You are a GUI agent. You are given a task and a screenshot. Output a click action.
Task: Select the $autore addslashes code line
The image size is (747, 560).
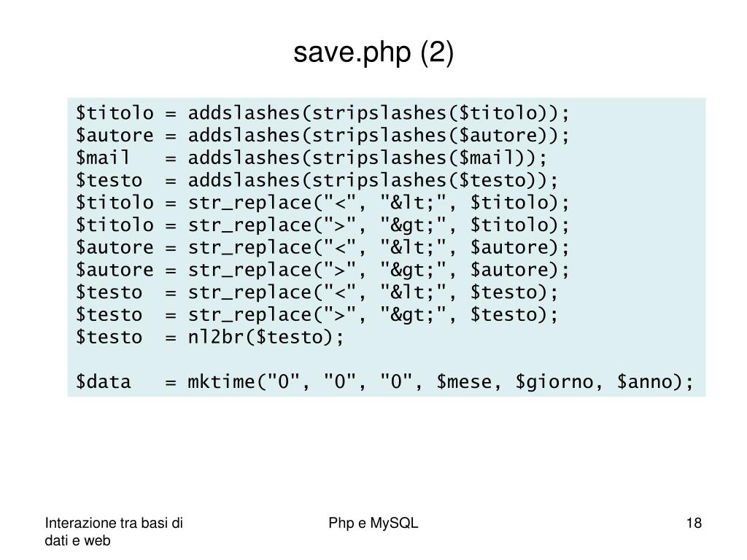(322, 136)
